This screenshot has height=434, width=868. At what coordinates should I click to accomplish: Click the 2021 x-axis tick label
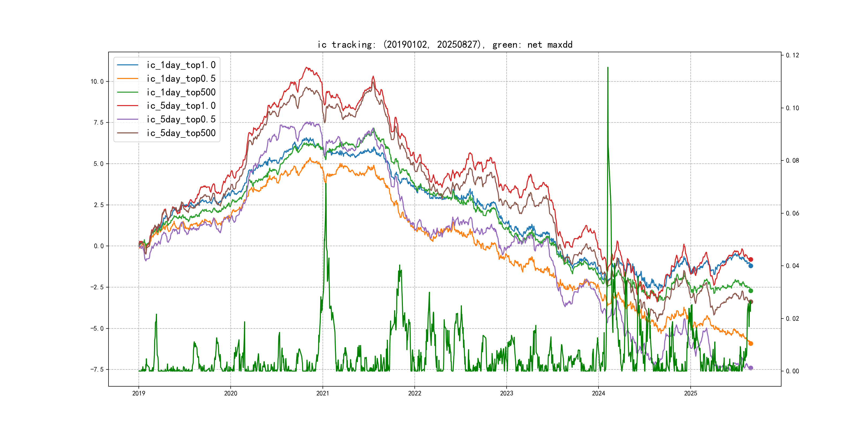coord(323,393)
